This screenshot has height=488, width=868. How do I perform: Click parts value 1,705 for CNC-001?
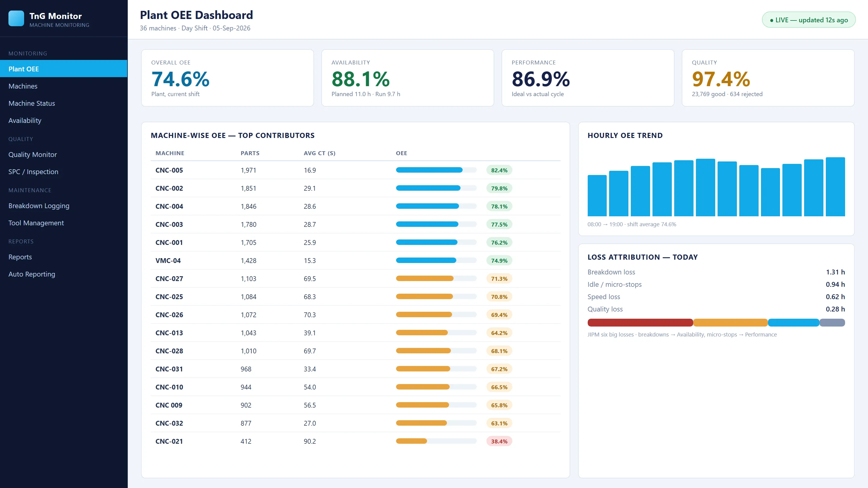tap(248, 242)
